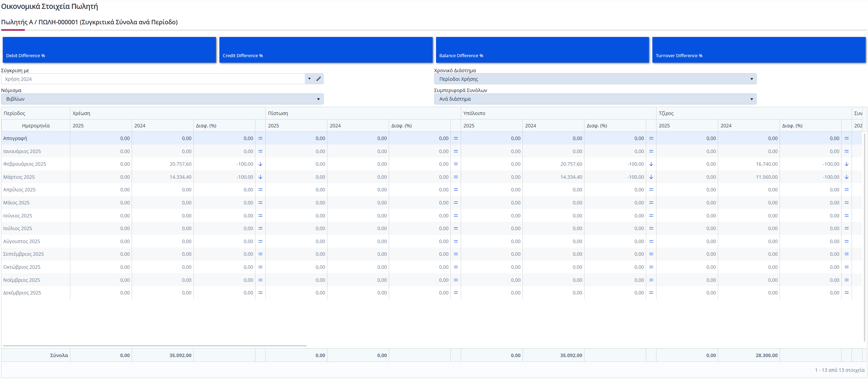Click the Σύγκριση με field Χρήση 2024

pos(153,79)
